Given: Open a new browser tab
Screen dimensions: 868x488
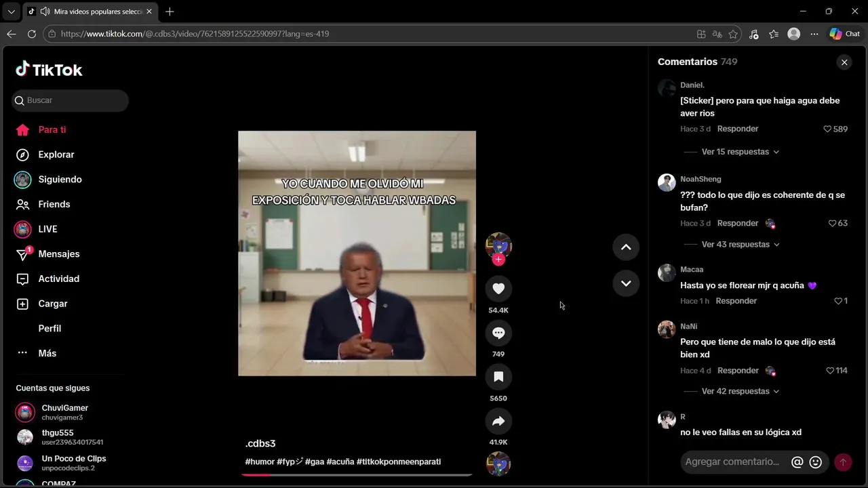Looking at the screenshot, I should point(170,12).
